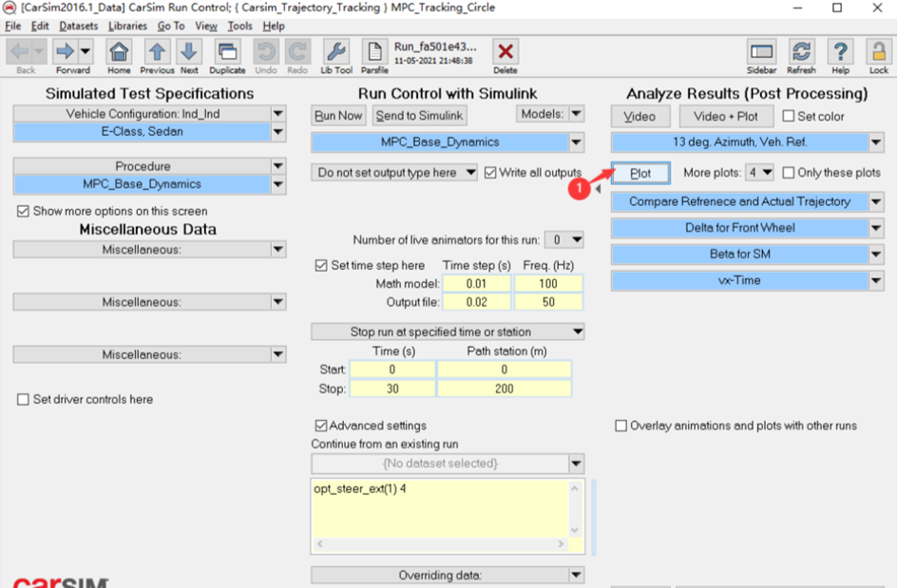Open the Parsfile document icon
The width and height of the screenshot is (897, 588).
click(x=374, y=51)
